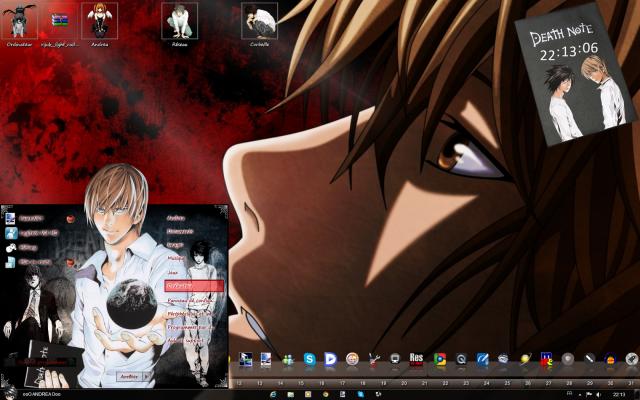Open Programmes par défaut in Start menu
Image resolution: width=640 pixels, height=400 pixels.
tap(190, 327)
